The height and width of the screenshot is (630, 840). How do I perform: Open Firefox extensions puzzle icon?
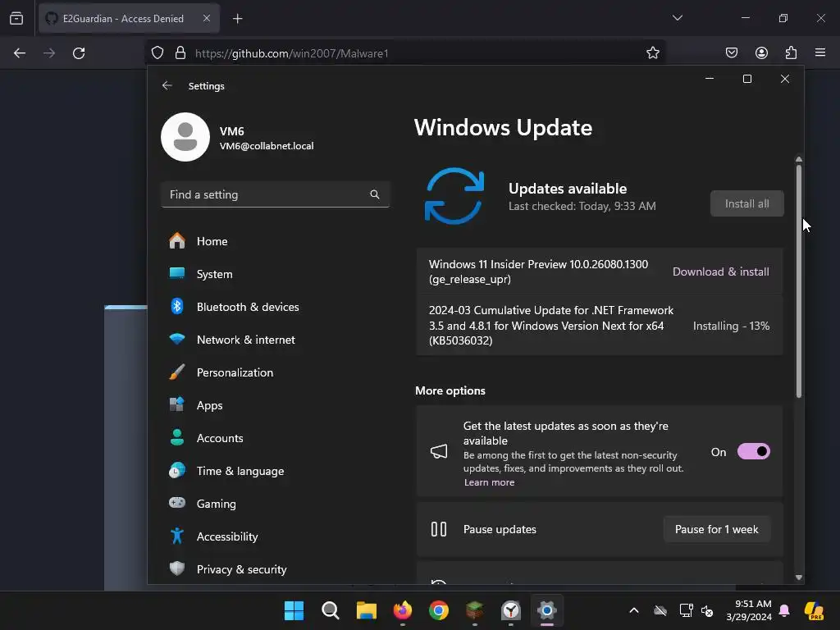791,52
